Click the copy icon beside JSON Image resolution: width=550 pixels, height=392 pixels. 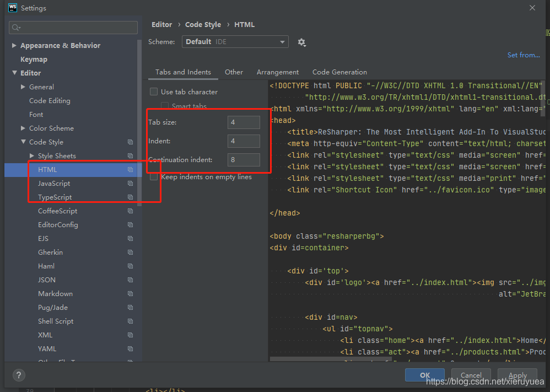click(x=130, y=280)
